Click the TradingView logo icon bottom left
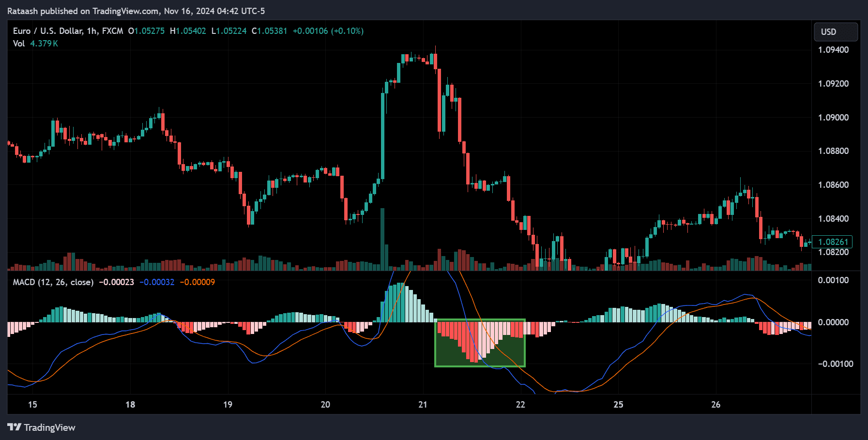Viewport: 868px width, 440px height. (x=15, y=427)
